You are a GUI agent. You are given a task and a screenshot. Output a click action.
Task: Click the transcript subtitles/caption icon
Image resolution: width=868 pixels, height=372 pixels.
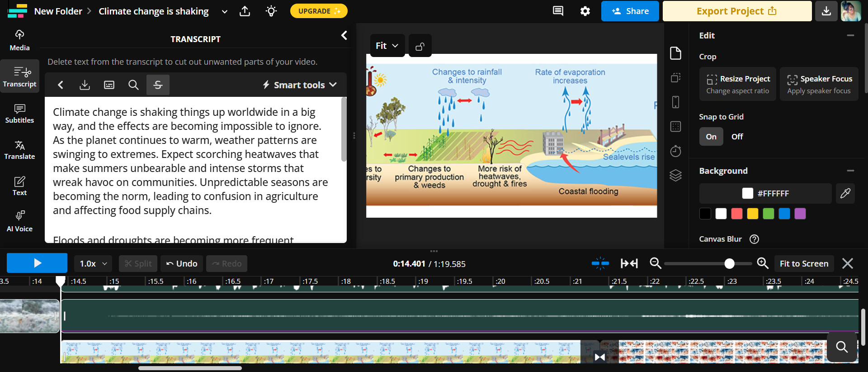pyautogui.click(x=109, y=85)
